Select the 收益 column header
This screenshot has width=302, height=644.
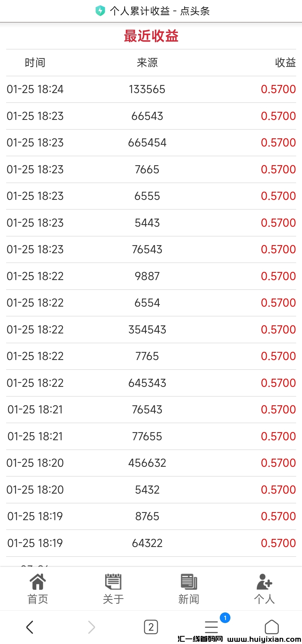[285, 63]
